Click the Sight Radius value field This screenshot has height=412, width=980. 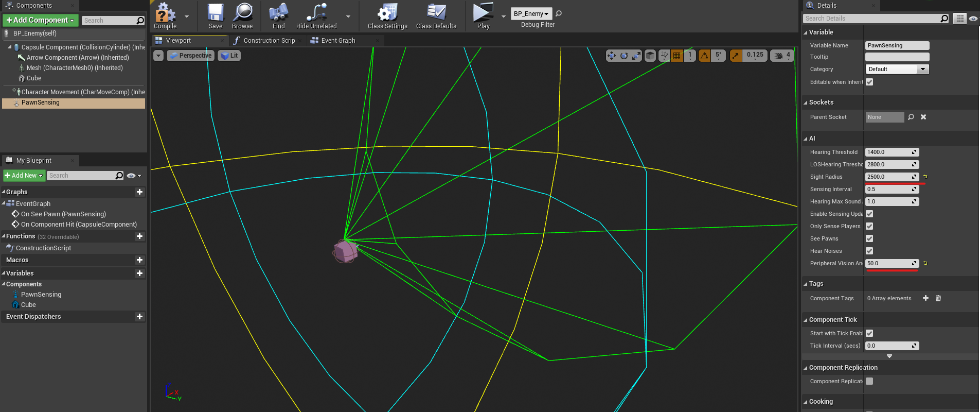coord(892,177)
